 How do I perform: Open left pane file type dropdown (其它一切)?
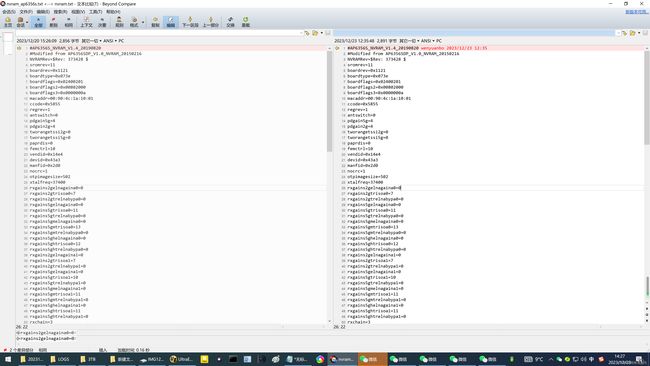coord(91,41)
